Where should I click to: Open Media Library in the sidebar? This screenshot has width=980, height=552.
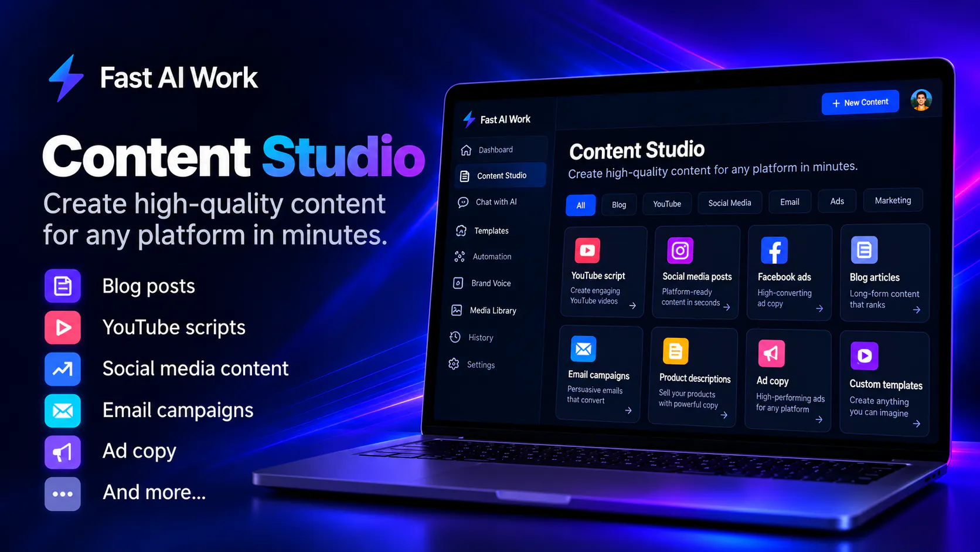[494, 310]
